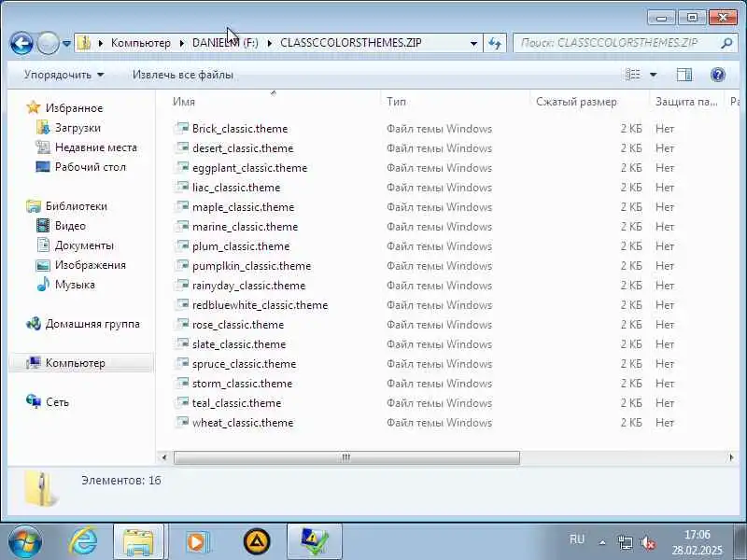This screenshot has height=560, width=747.
Task: Open the Музыка library
Action: click(x=75, y=285)
